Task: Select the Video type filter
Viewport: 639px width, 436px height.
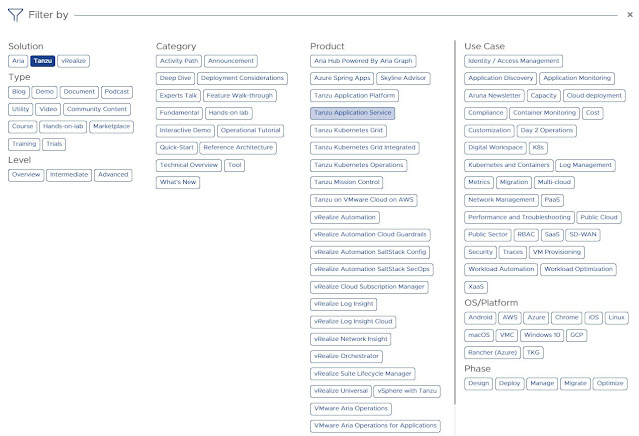Action: 48,109
